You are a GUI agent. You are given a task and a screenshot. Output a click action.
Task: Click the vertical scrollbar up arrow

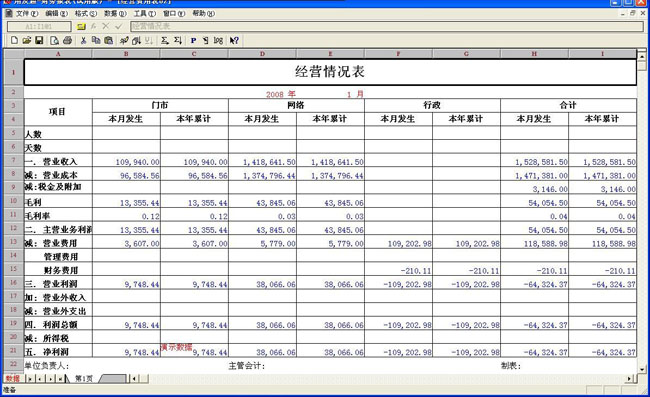(x=642, y=55)
